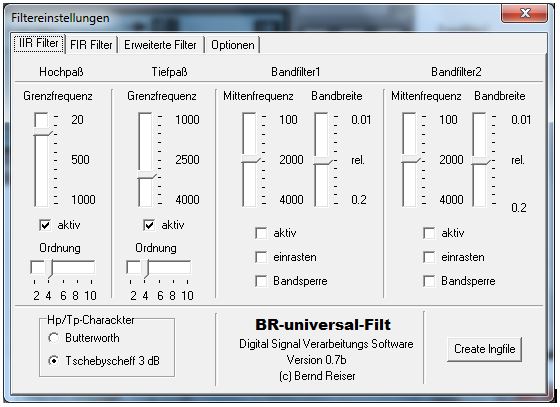
Task: Uncheck the Tiefpaß aktiv checkbox
Action: (x=149, y=225)
